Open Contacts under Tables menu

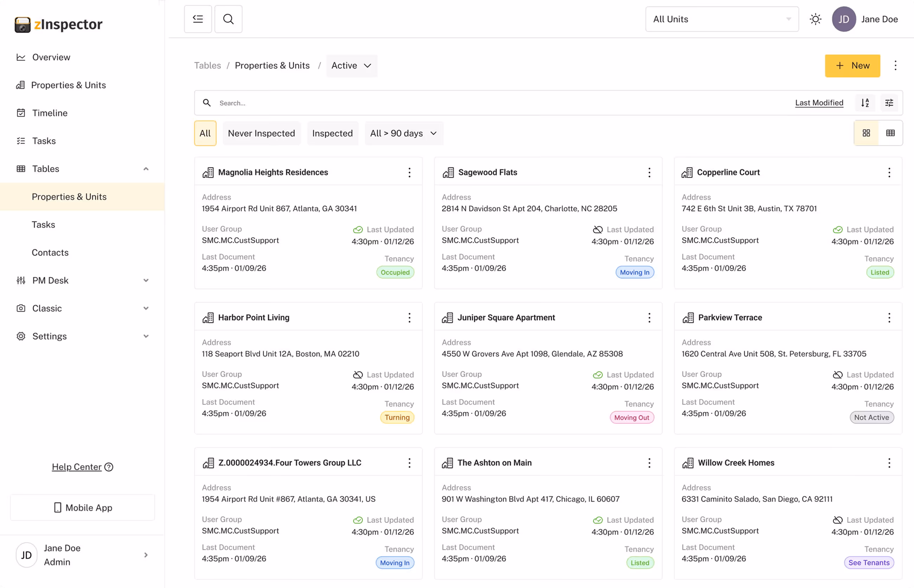coord(50,253)
